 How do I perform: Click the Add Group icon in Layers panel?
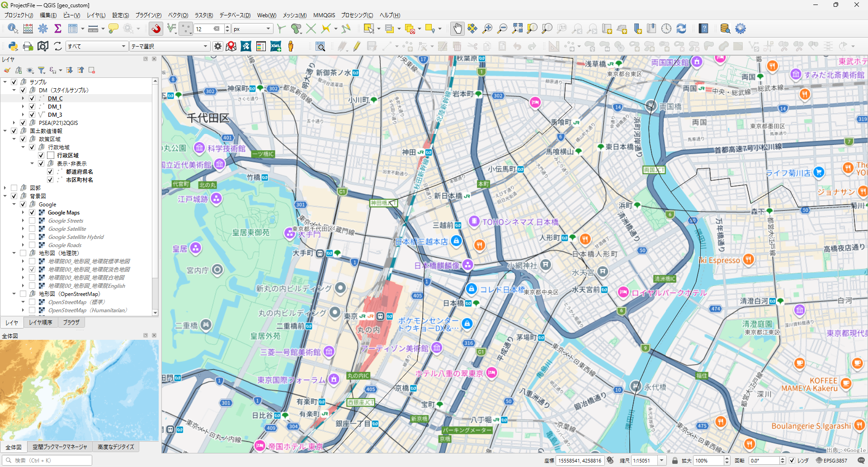[19, 70]
